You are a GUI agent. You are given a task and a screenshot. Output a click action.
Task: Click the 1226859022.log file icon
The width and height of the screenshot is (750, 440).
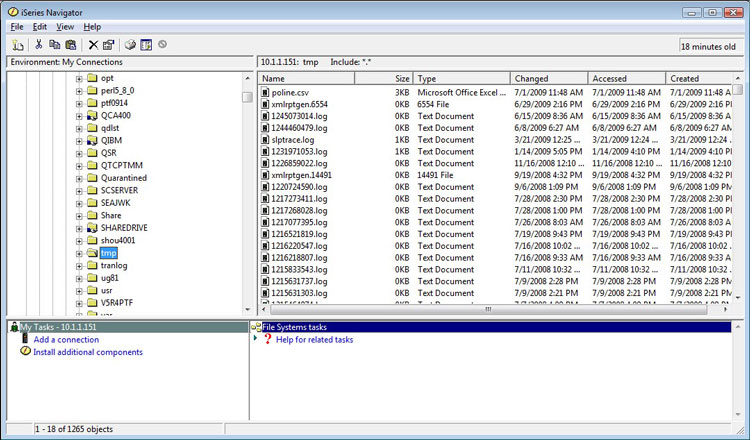point(265,163)
